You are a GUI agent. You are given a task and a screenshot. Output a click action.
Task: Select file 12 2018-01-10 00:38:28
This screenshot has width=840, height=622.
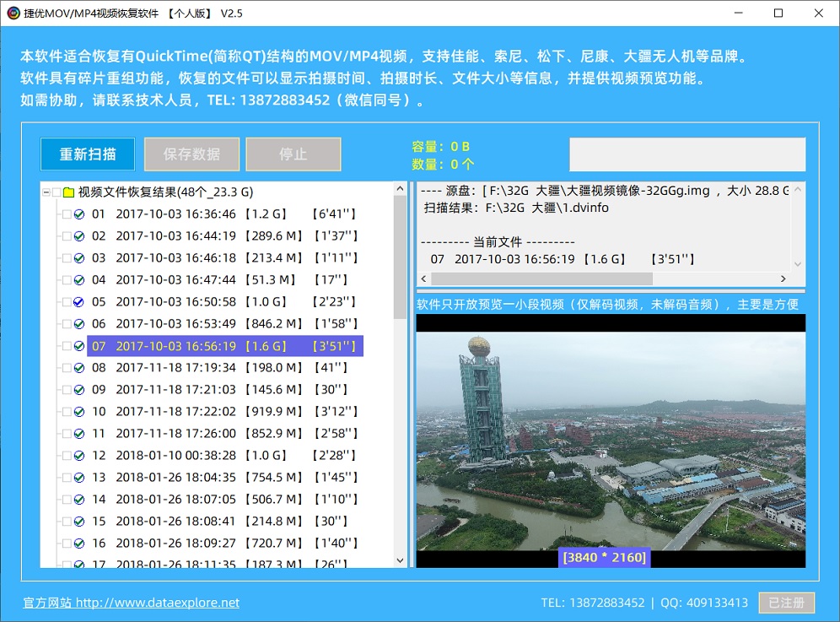pyautogui.click(x=224, y=456)
